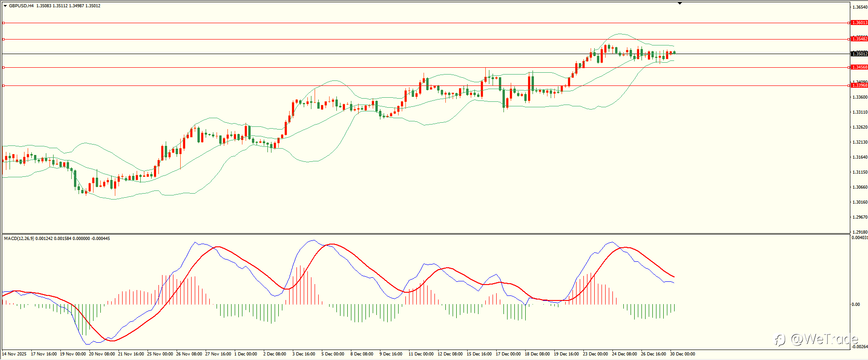Click the 1.29670 price scale value
868x360 pixels.
click(x=860, y=217)
